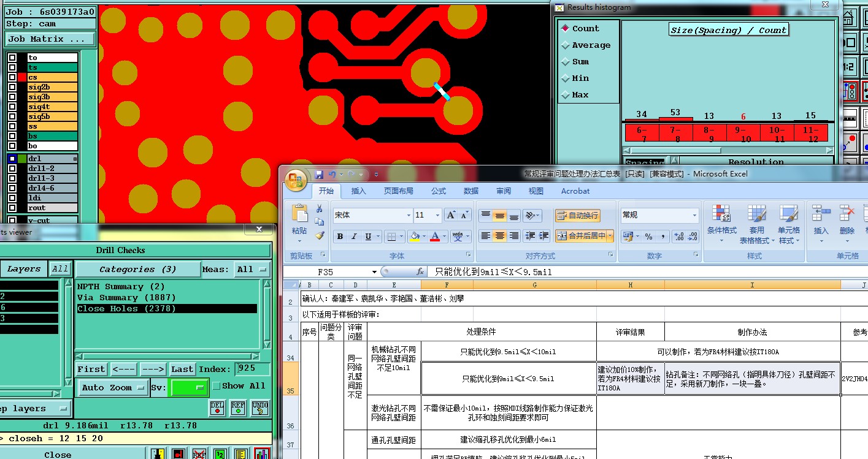
Task: Click the font color A icon
Action: point(435,237)
